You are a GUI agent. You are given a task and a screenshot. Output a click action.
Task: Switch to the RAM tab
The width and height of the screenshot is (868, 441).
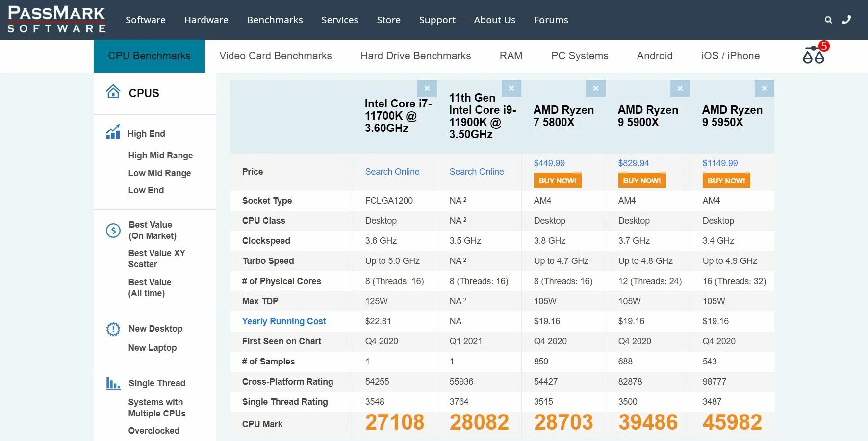[x=511, y=56]
